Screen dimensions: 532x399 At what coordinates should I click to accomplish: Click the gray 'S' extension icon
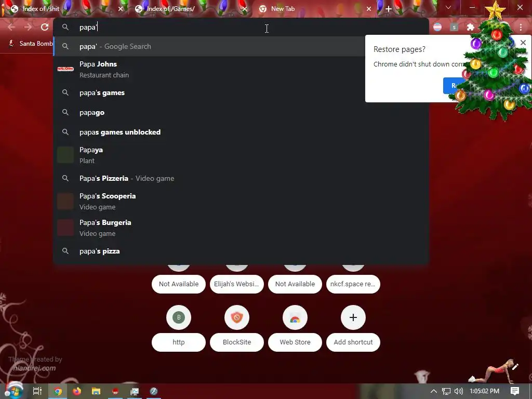[x=454, y=27]
